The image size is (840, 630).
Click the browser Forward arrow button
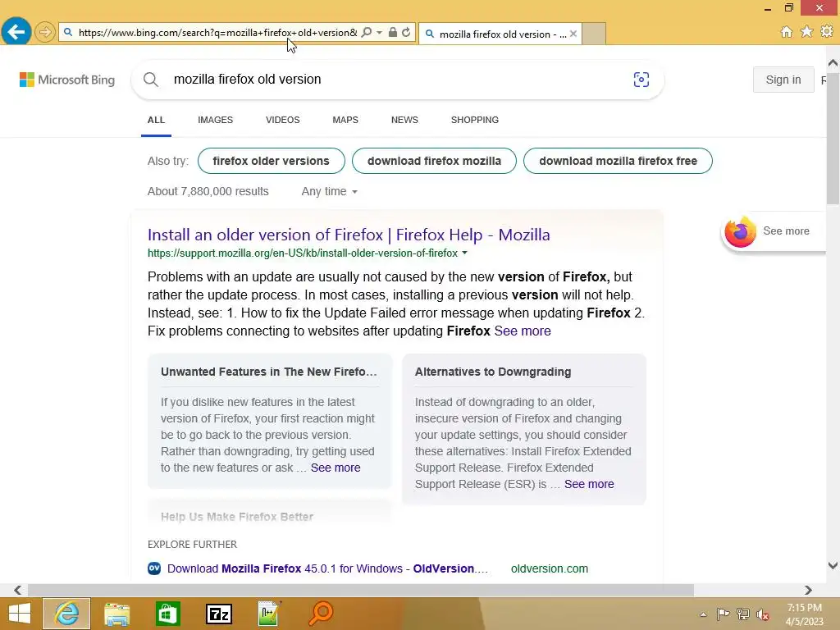pos(45,32)
